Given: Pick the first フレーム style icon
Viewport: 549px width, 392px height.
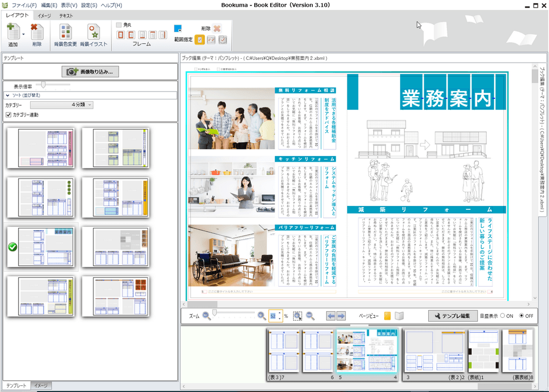Looking at the screenshot, I should pos(121,35).
